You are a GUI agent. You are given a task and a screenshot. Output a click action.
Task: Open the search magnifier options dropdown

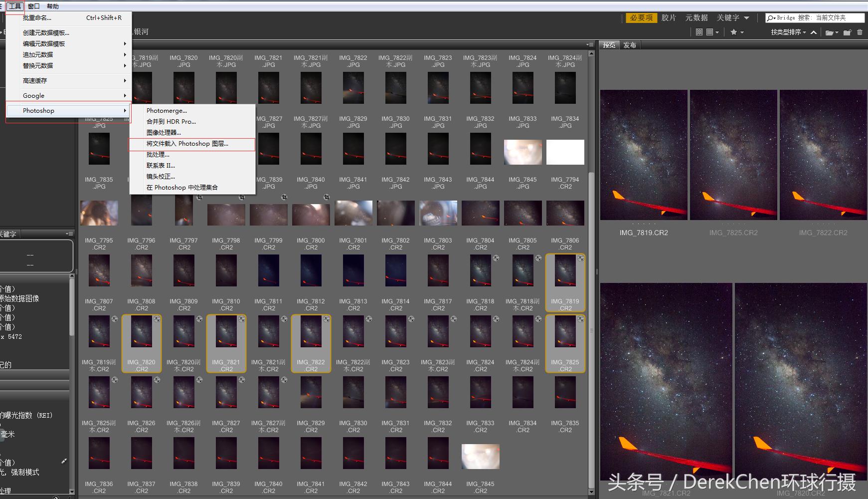[771, 18]
